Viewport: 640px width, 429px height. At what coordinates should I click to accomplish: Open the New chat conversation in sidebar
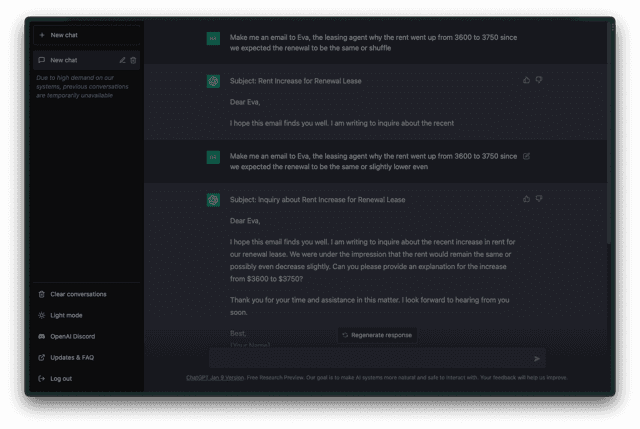coord(76,60)
